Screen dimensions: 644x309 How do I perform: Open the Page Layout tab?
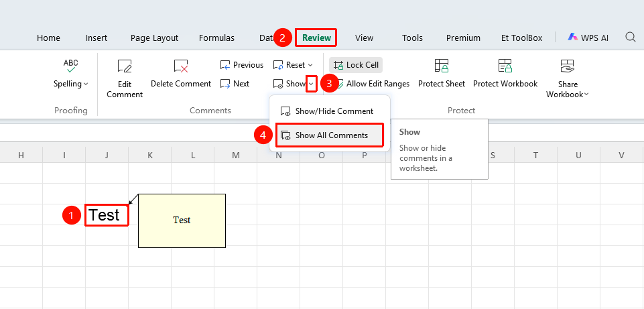pyautogui.click(x=154, y=38)
